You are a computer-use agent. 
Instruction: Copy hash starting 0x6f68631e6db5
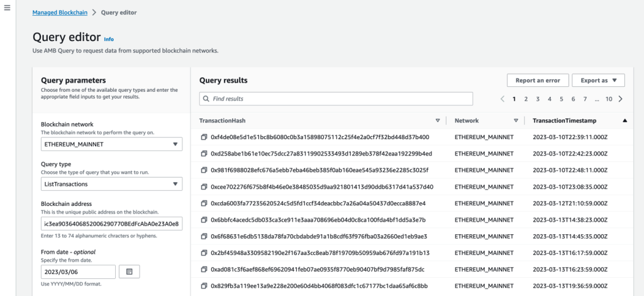point(204,236)
